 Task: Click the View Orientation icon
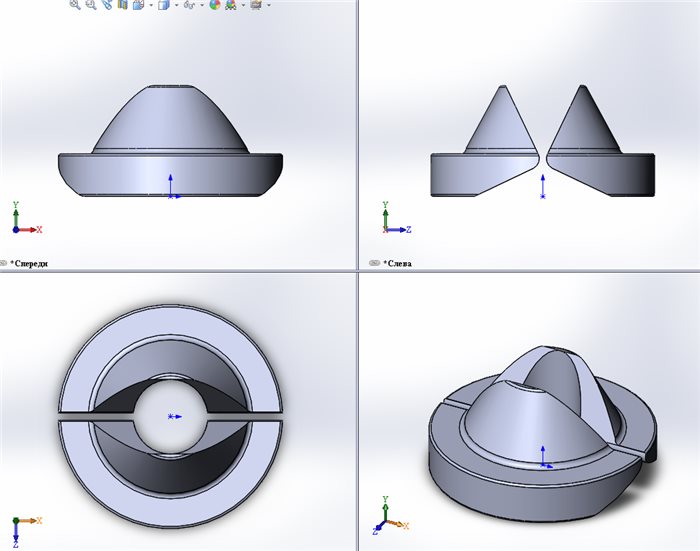click(x=138, y=4)
